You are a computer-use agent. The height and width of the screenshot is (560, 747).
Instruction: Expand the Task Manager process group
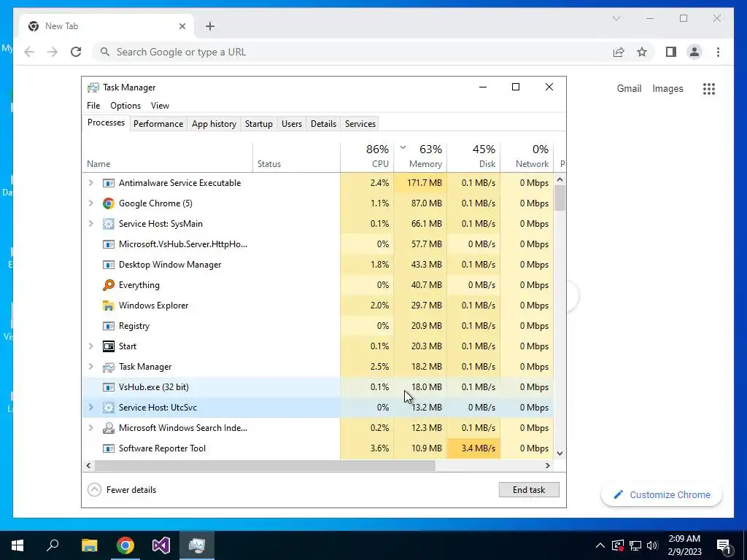pyautogui.click(x=90, y=367)
